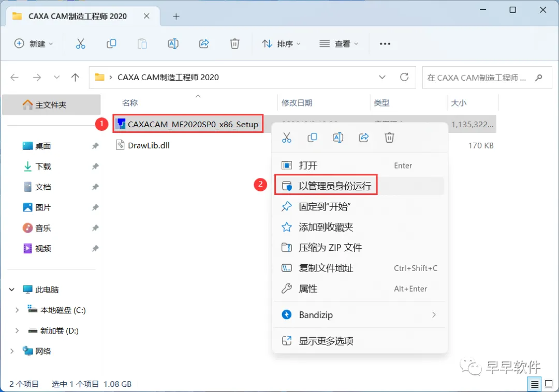
Task: Add a new tab with plus button
Action: [176, 17]
